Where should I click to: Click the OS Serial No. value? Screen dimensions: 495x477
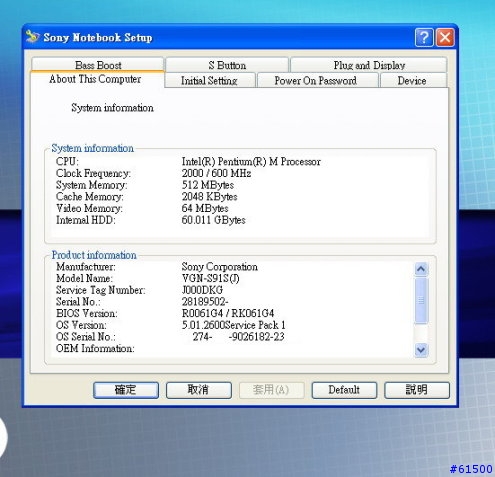[x=238, y=337]
